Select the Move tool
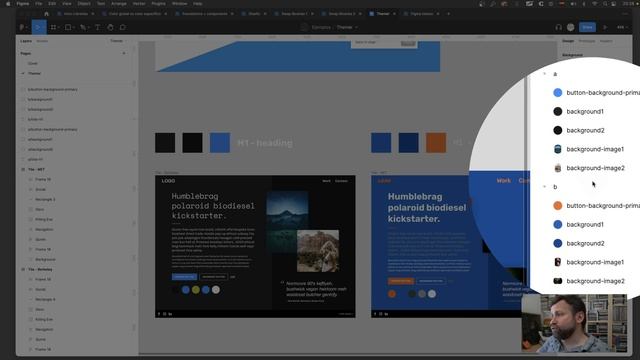The height and width of the screenshot is (360, 640). tap(38, 27)
